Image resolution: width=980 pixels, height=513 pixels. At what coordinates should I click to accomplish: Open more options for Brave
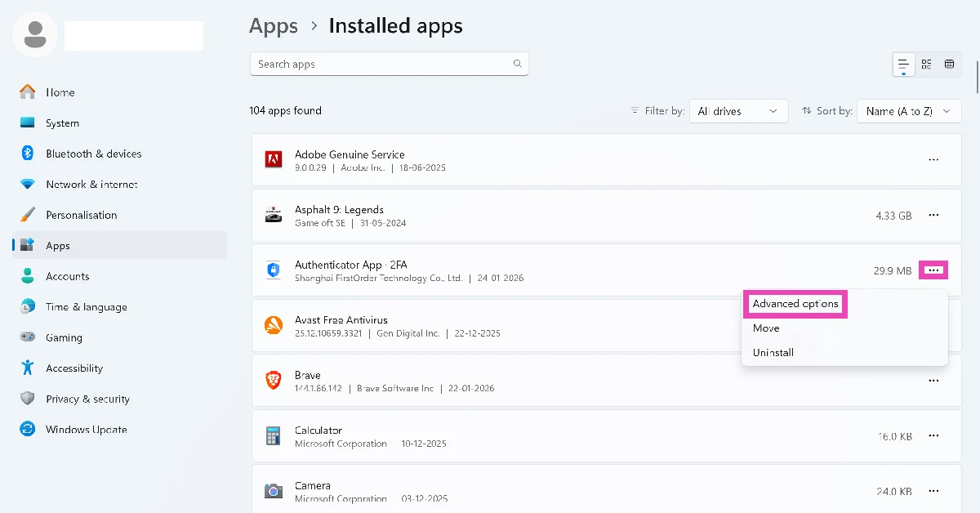point(933,380)
